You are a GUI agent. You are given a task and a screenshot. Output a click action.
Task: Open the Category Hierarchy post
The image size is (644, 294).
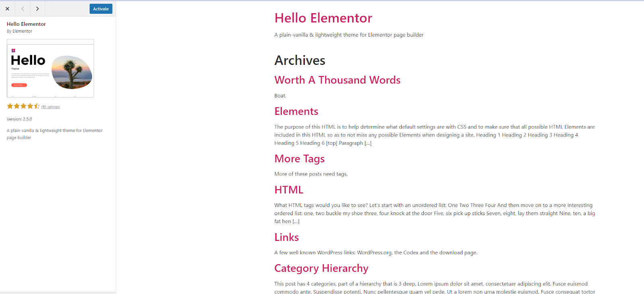(x=321, y=268)
